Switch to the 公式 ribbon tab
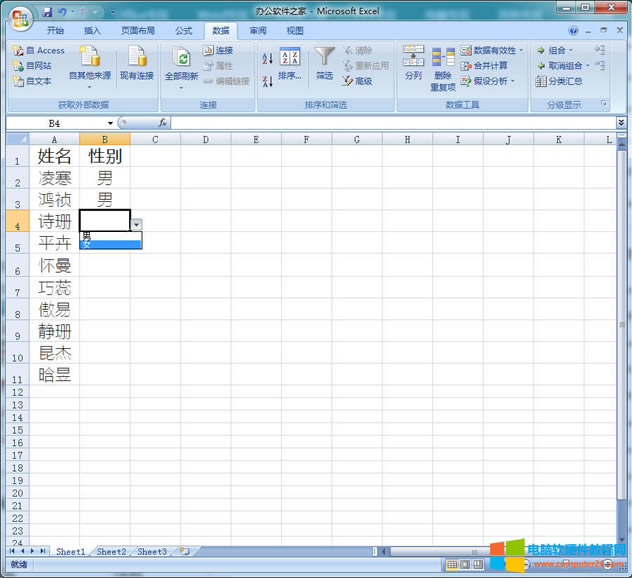 tap(184, 31)
